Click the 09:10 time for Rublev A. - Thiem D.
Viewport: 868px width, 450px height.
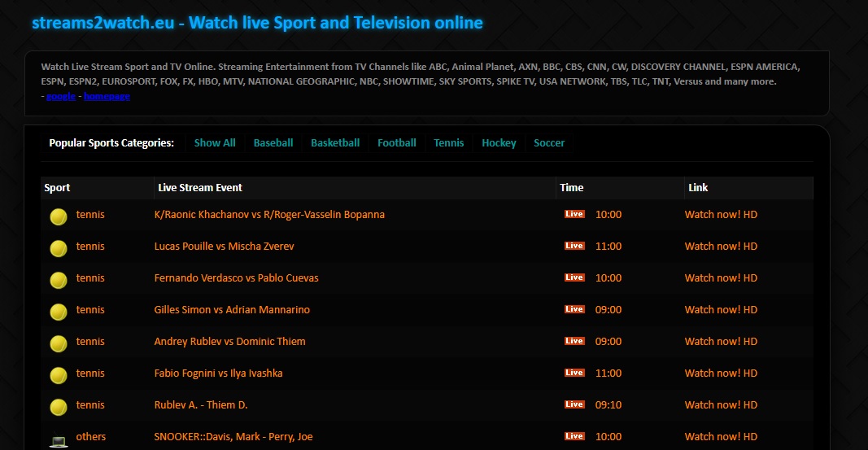tap(608, 405)
